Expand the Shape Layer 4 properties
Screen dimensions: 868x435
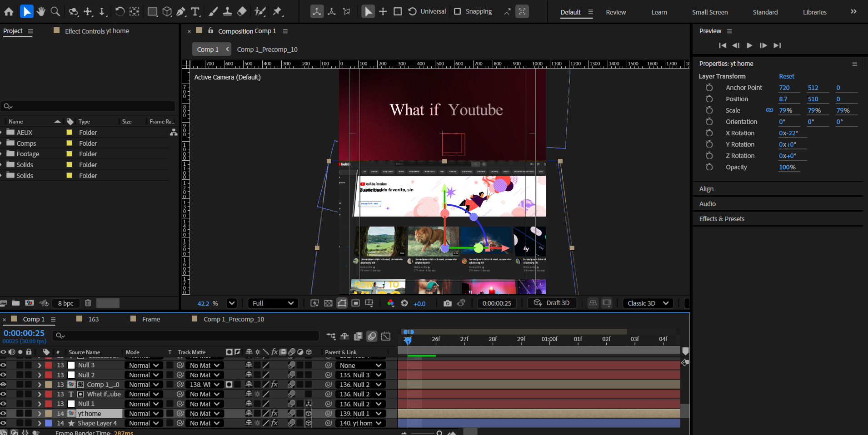[40, 423]
